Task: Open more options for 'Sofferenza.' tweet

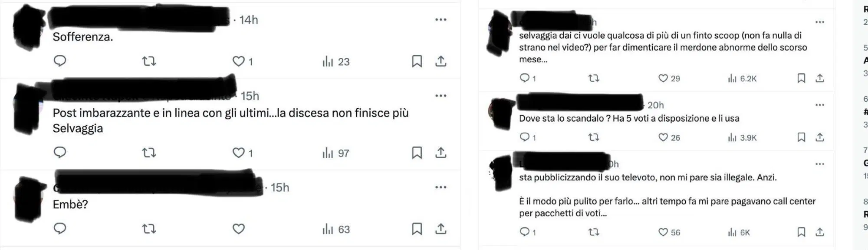Action: pyautogui.click(x=441, y=20)
